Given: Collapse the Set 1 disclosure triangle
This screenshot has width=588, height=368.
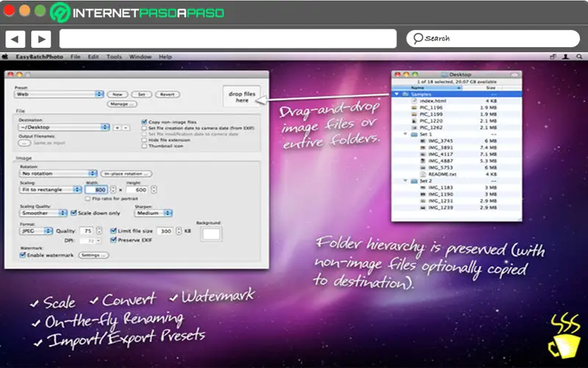Looking at the screenshot, I should [x=406, y=134].
